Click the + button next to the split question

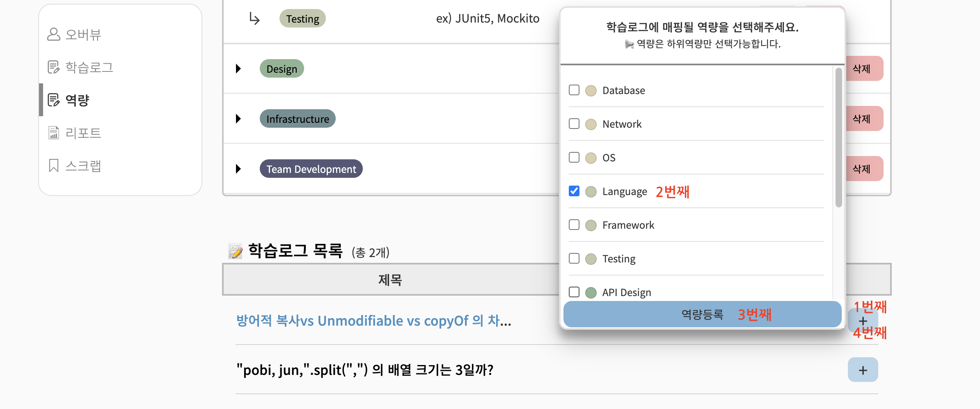click(863, 370)
